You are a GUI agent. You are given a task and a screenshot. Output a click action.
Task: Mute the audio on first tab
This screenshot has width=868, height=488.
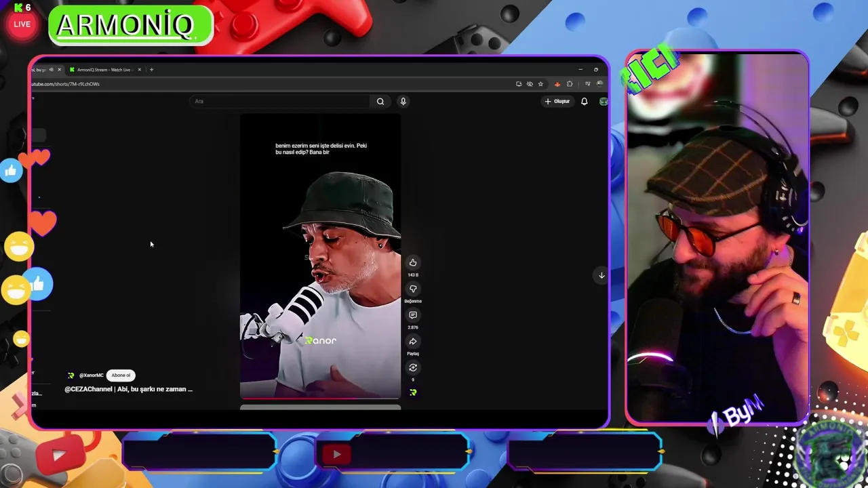(x=51, y=70)
